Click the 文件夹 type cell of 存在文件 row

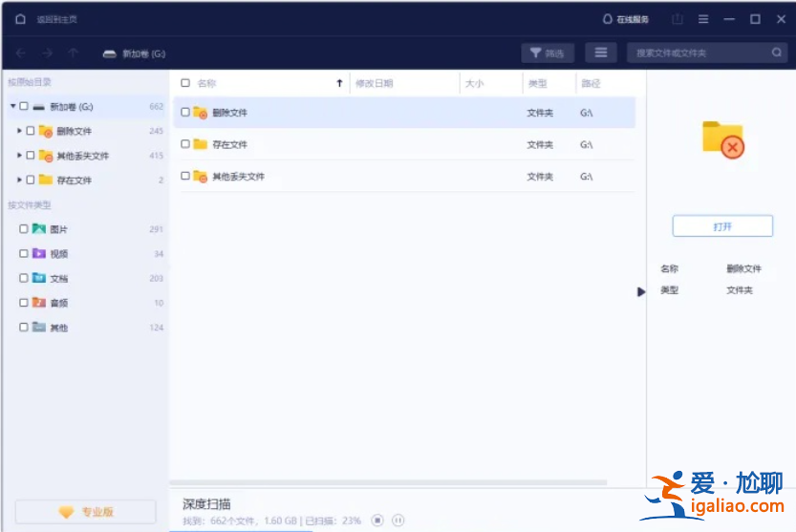540,144
